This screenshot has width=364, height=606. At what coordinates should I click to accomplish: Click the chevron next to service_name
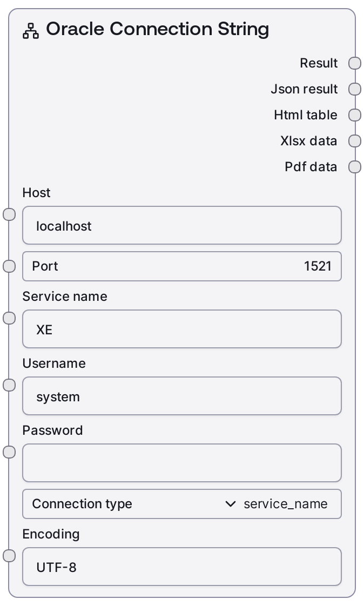click(x=231, y=504)
